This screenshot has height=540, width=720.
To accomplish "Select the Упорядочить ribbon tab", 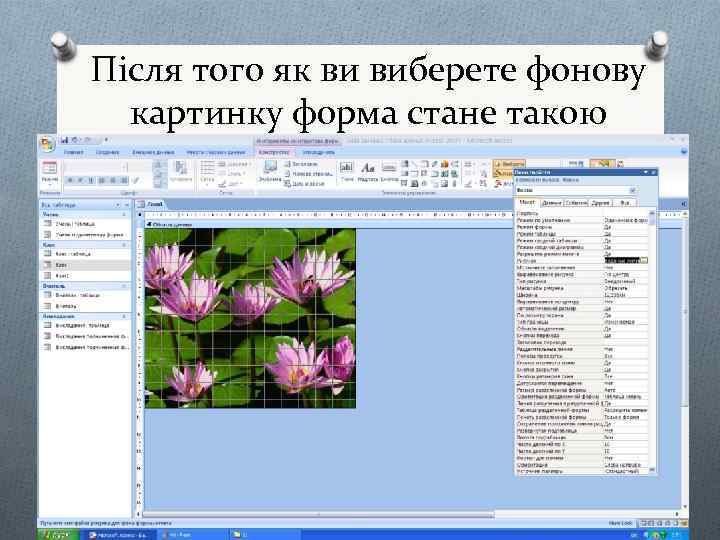I will (x=319, y=152).
